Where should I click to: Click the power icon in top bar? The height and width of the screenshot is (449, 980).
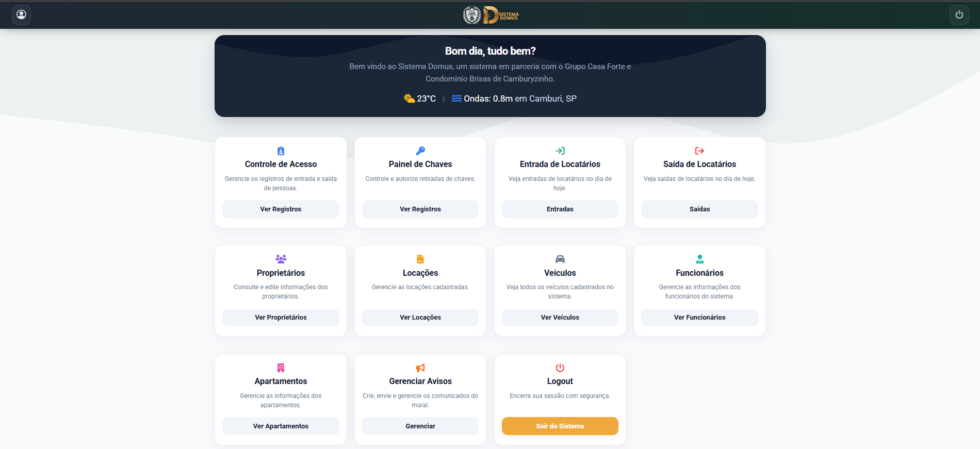click(959, 14)
